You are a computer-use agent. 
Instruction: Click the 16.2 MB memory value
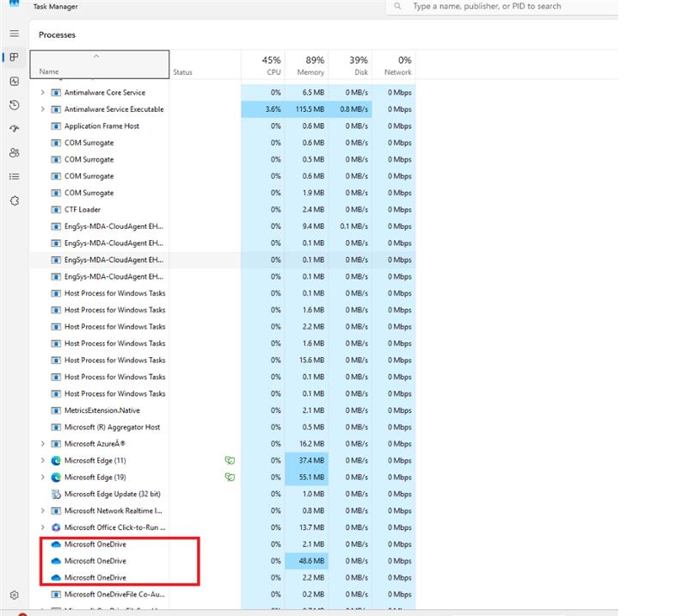[x=311, y=443]
